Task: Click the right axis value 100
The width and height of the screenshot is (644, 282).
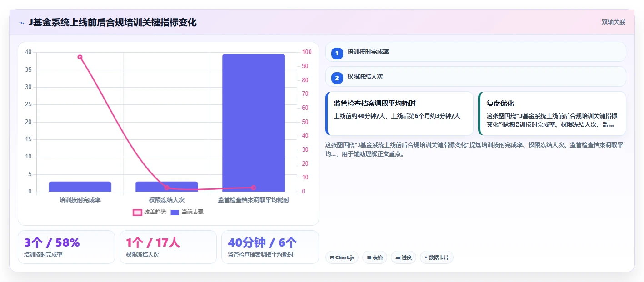Action: [307, 52]
